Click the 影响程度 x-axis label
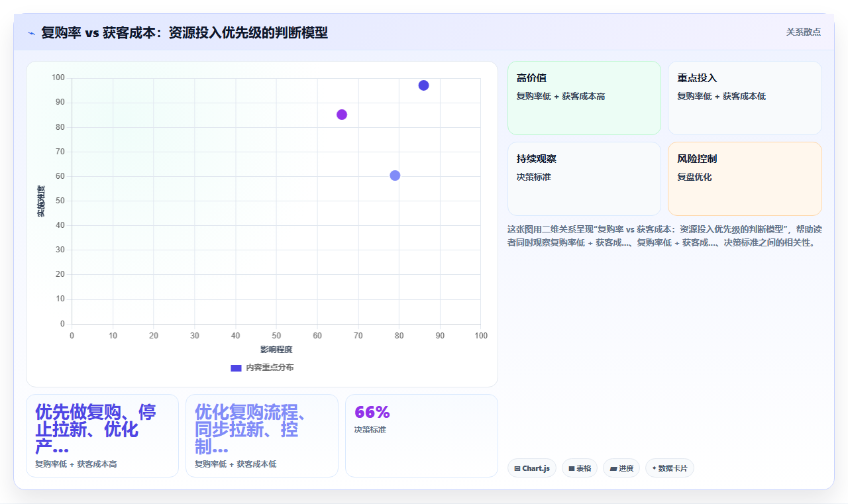 coord(276,350)
